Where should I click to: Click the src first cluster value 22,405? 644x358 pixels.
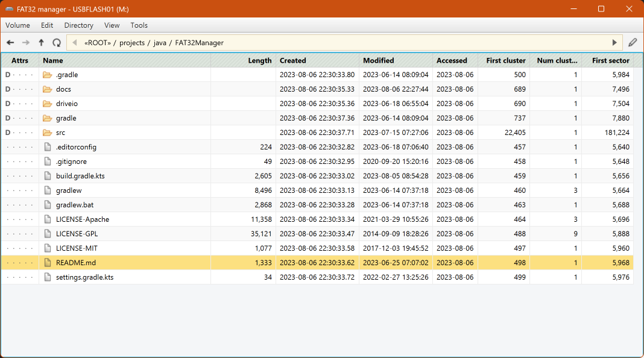(515, 133)
